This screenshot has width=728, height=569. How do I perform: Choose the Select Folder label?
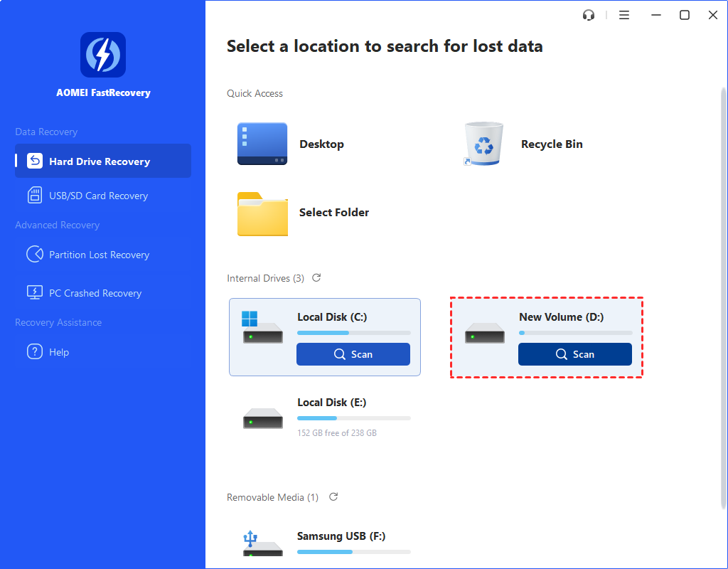(334, 212)
